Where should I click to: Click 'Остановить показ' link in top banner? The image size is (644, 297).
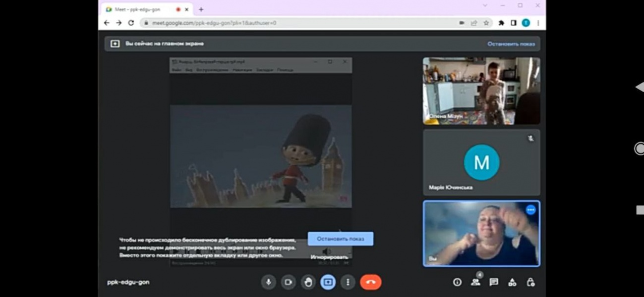click(511, 44)
